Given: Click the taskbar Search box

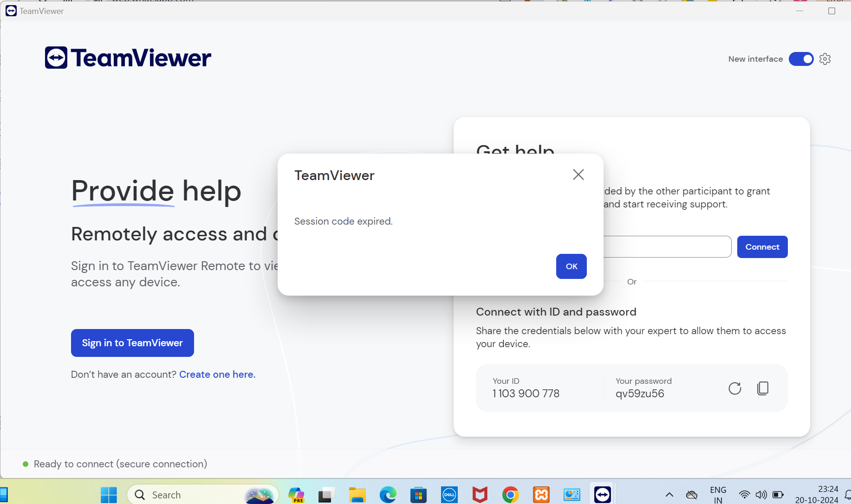Looking at the screenshot, I should tap(202, 495).
